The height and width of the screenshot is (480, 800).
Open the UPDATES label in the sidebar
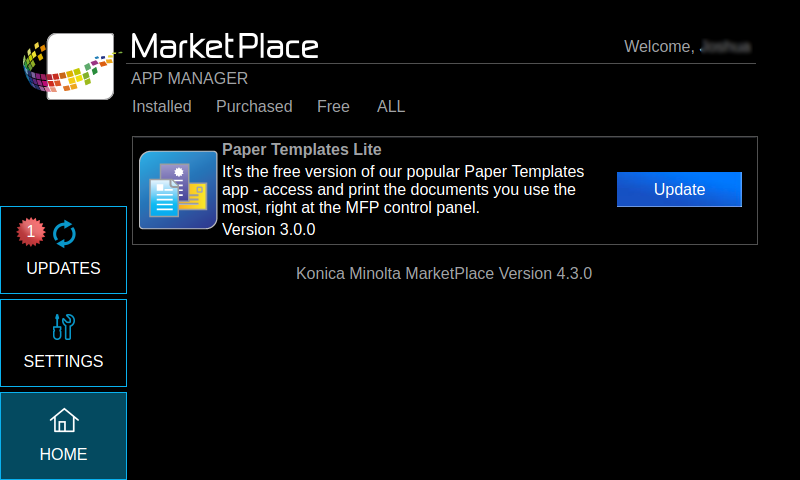click(x=63, y=268)
